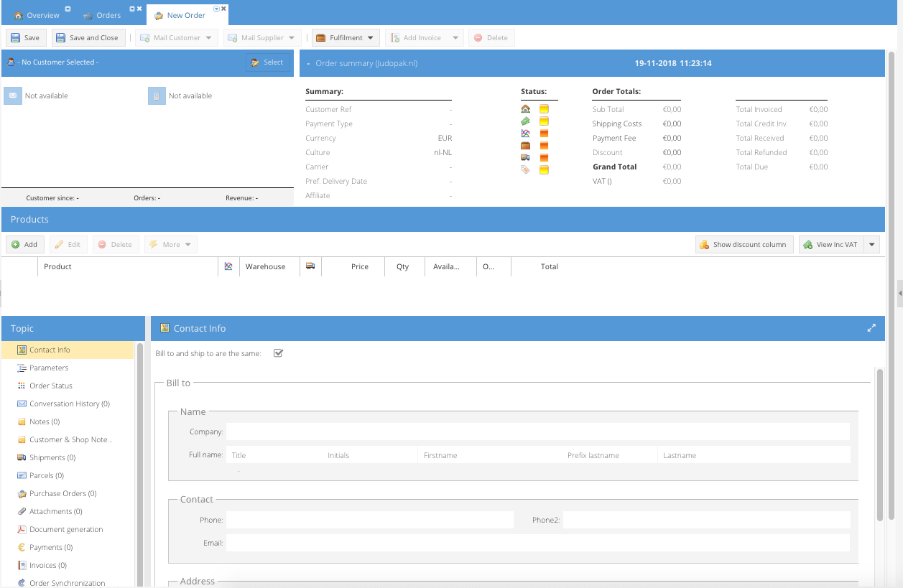
Task: Click the Initials input field
Action: click(369, 455)
